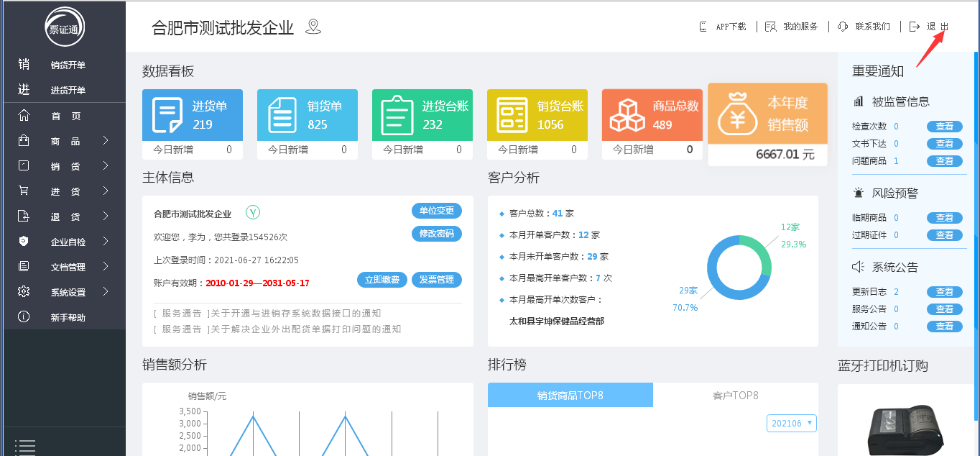Click the location pin icon by the company name

click(313, 27)
